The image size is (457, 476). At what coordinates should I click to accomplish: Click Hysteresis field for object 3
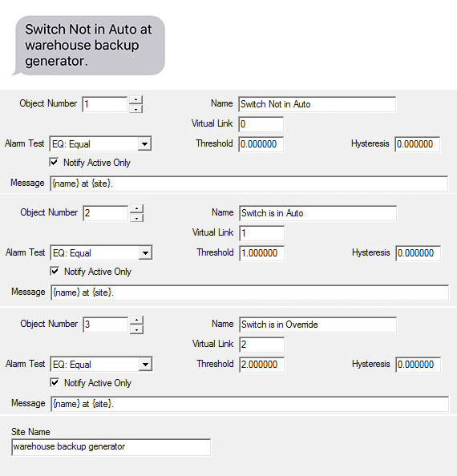coord(419,365)
